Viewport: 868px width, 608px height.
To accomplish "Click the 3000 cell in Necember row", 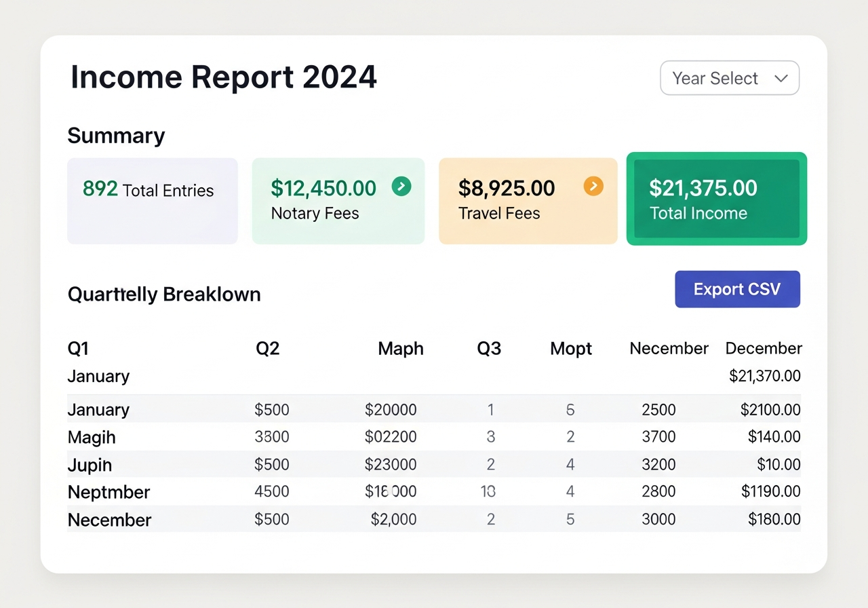I will point(658,519).
